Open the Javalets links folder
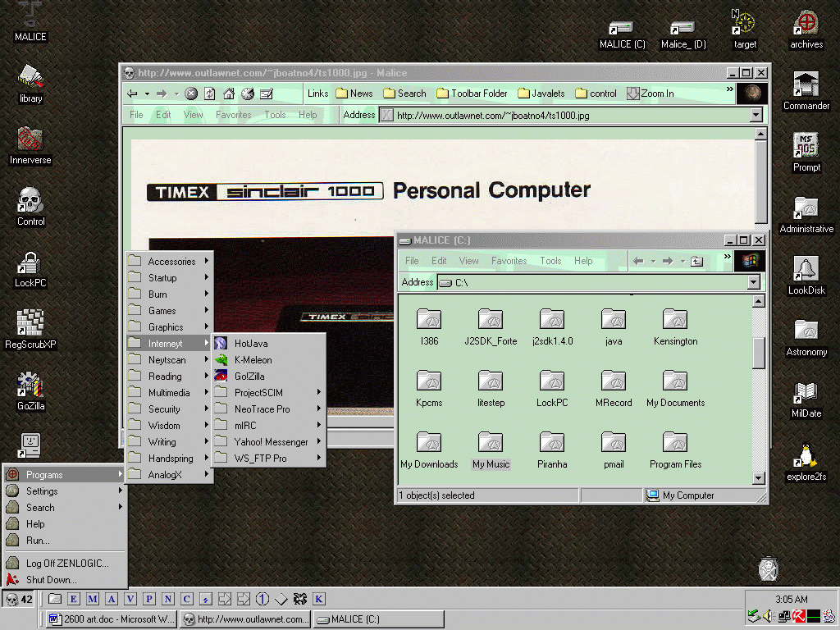This screenshot has width=840, height=630. (541, 94)
